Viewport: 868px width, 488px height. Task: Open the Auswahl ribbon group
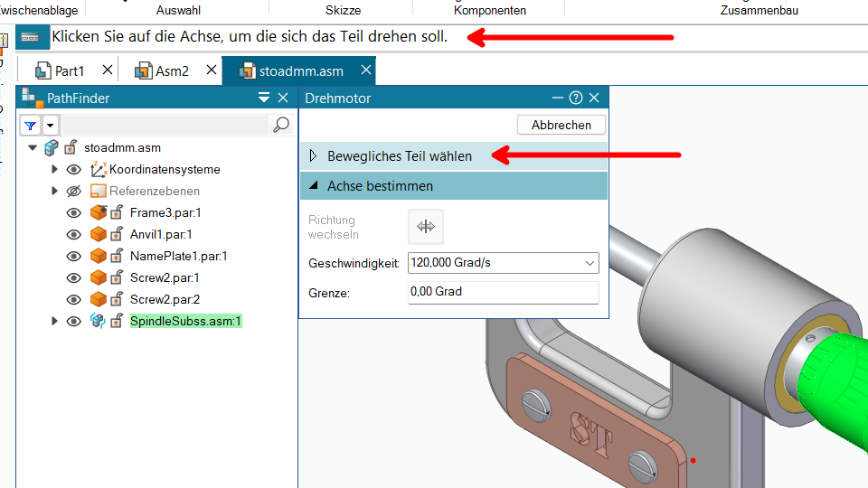pyautogui.click(x=178, y=10)
